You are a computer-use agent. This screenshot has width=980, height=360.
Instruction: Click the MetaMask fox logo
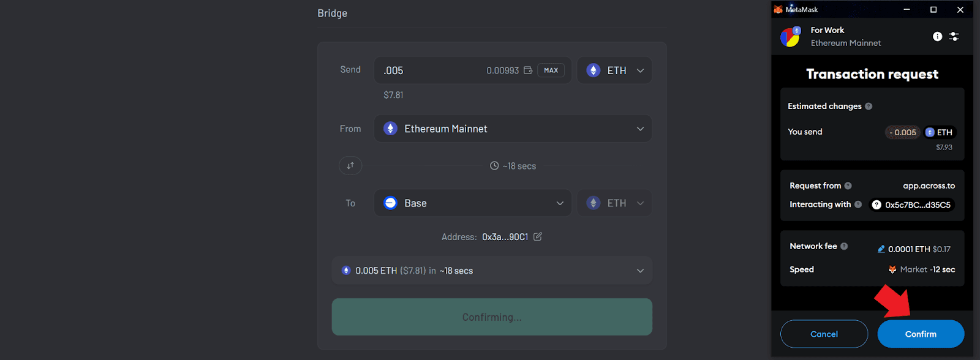778,9
